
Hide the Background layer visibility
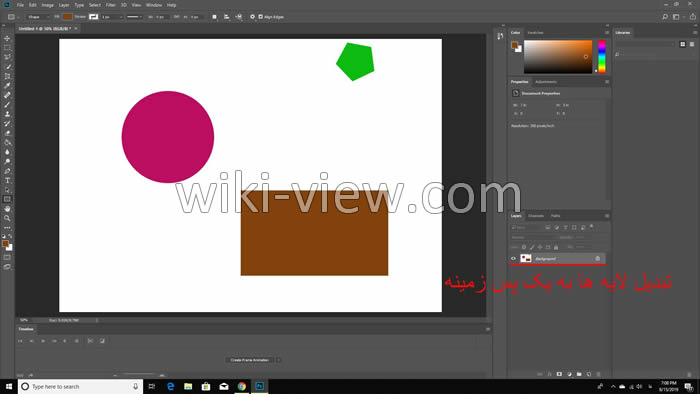point(513,258)
